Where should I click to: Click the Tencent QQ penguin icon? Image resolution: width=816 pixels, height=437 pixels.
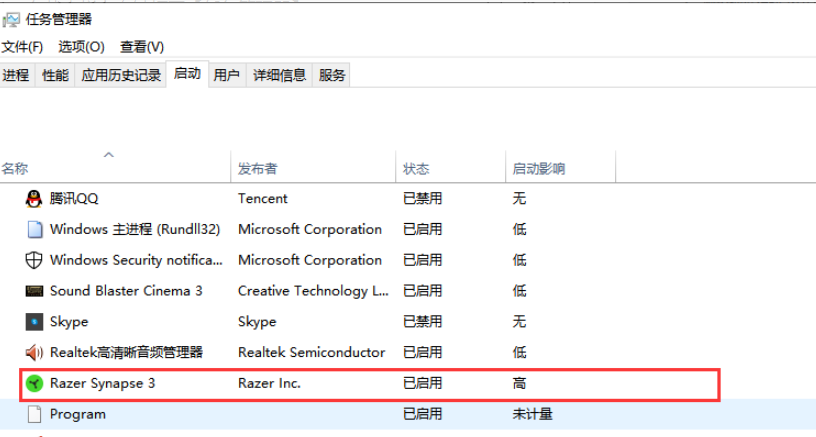pos(34,198)
